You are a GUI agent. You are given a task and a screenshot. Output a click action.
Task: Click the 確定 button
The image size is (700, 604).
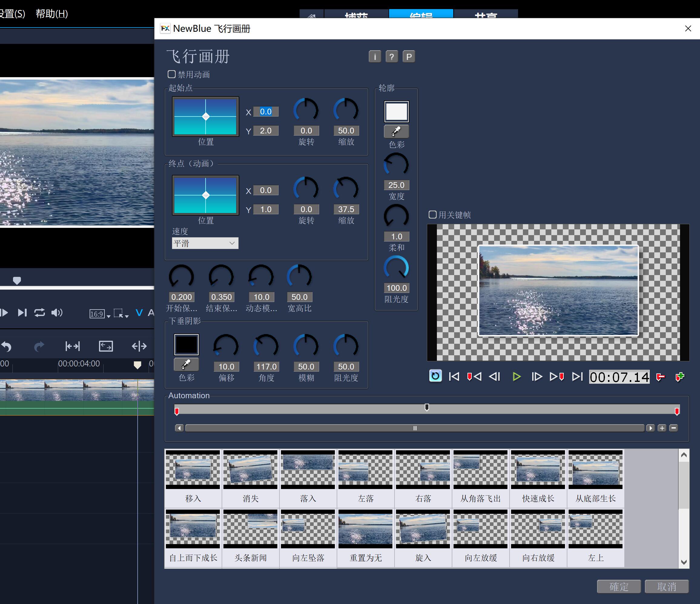click(619, 586)
